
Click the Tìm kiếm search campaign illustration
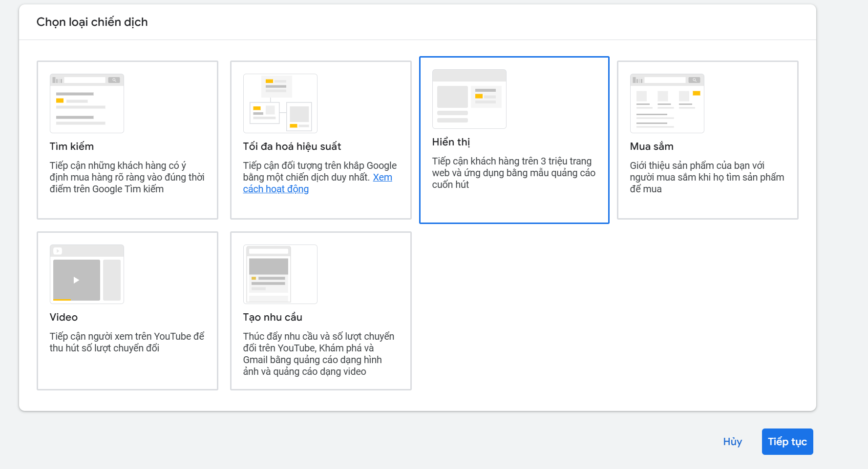[86, 103]
